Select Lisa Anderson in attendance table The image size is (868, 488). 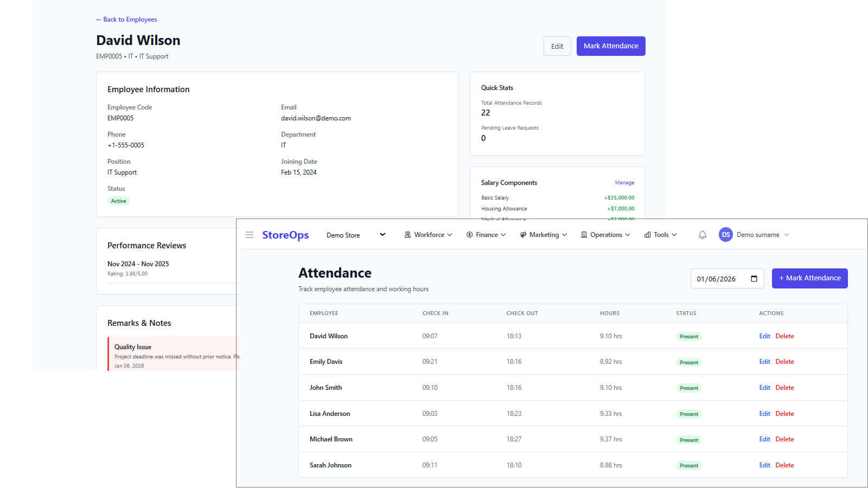[330, 414]
